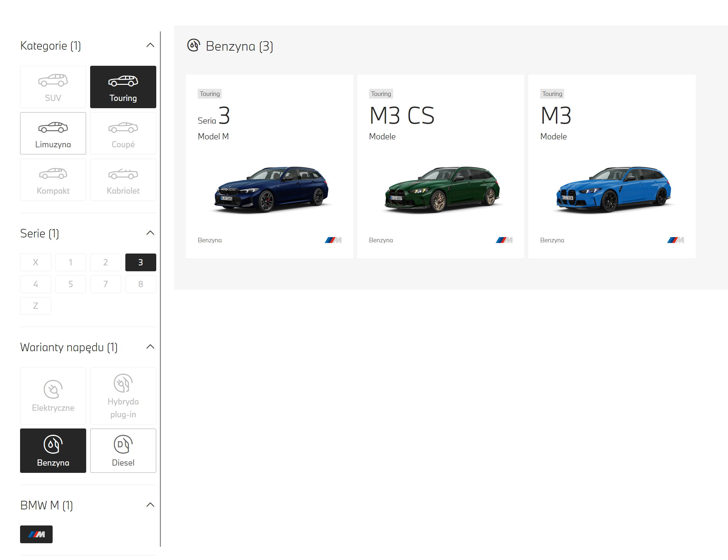This screenshot has width=728, height=560.
Task: Collapse the Serie section
Action: click(x=150, y=233)
